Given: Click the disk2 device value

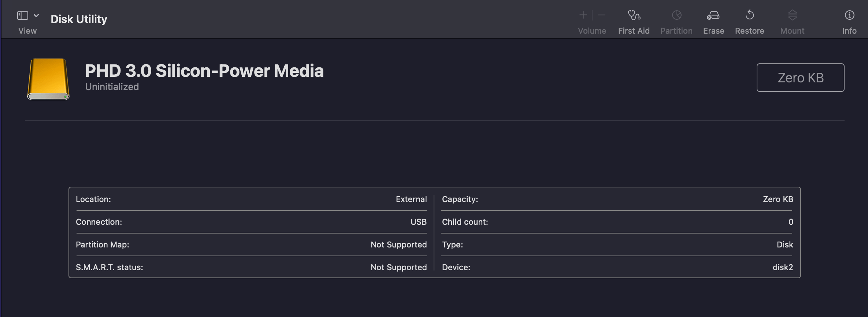Looking at the screenshot, I should (x=783, y=267).
